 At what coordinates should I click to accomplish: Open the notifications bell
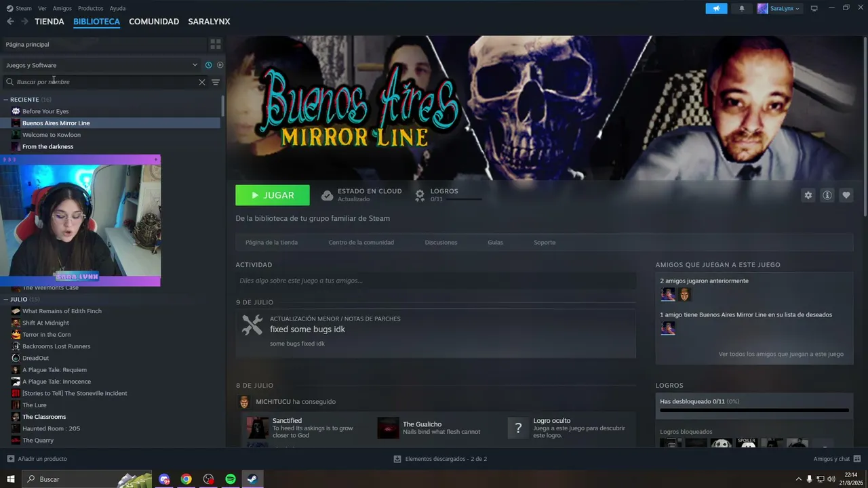(742, 8)
